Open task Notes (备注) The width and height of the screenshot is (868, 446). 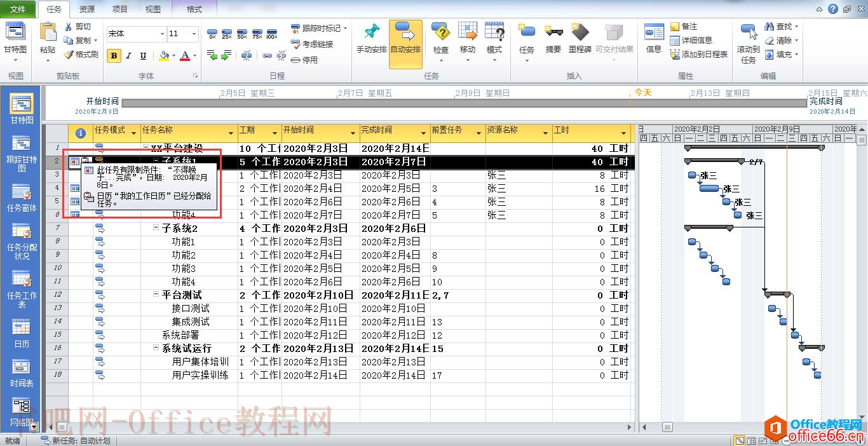[684, 27]
